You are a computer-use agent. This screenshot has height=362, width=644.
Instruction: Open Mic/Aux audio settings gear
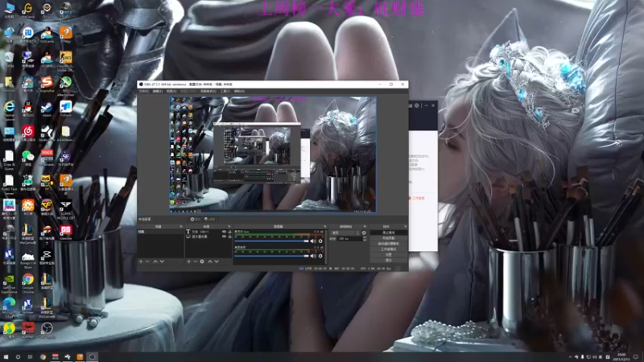[320, 241]
